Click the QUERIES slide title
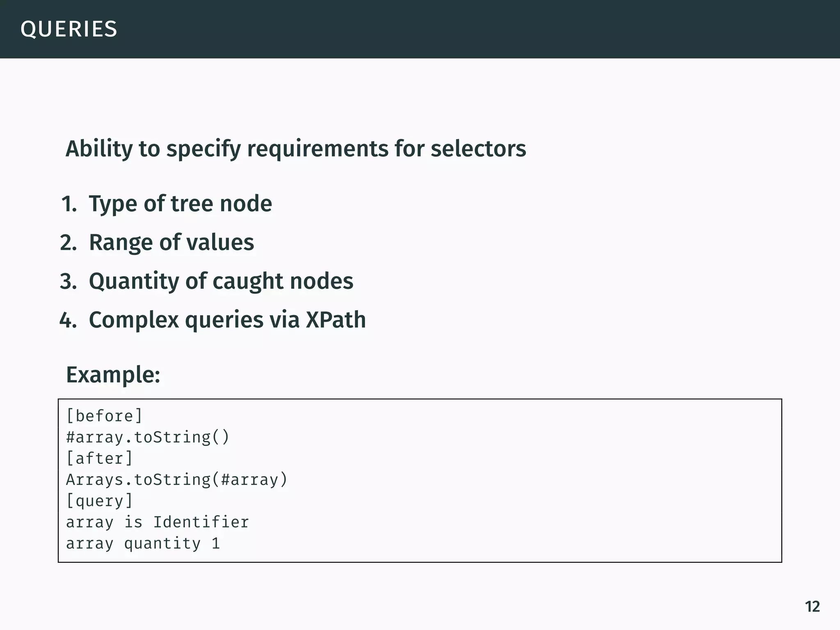840x630 pixels. (x=69, y=29)
